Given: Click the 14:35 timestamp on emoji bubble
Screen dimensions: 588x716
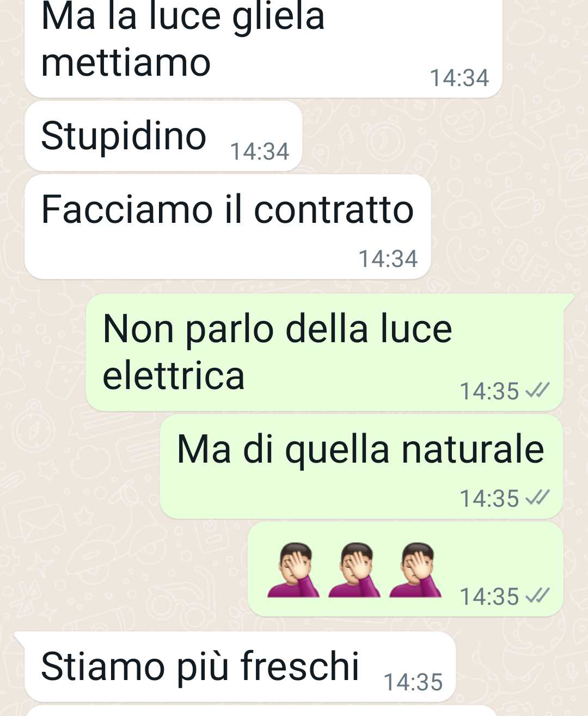Looking at the screenshot, I should (489, 596).
